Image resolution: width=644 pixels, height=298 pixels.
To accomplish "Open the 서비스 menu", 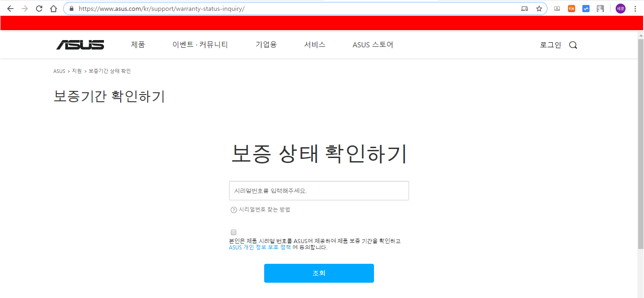I will pos(315,45).
